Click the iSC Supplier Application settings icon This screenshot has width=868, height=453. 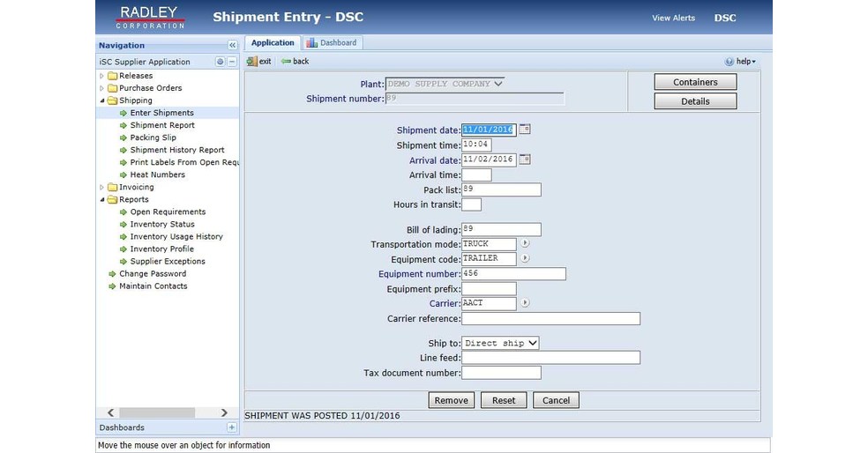[x=221, y=62]
